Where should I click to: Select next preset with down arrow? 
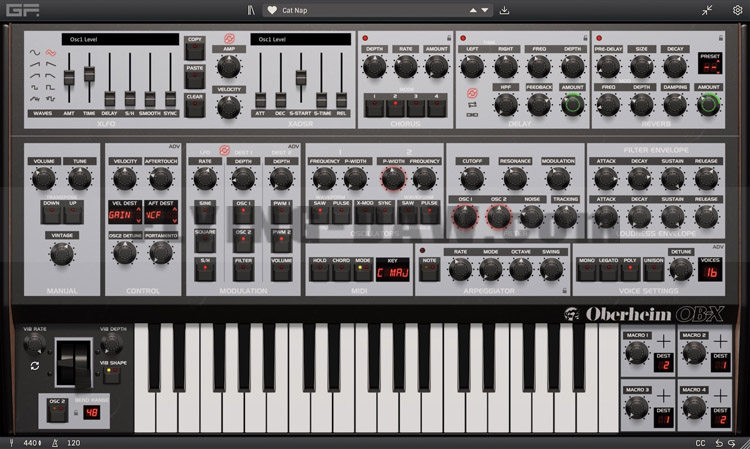[485, 10]
